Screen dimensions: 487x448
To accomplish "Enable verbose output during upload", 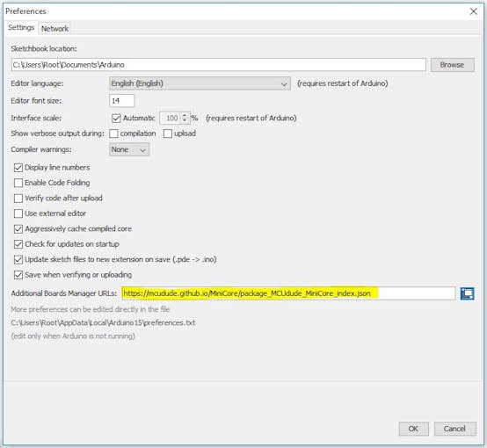I will tap(168, 134).
